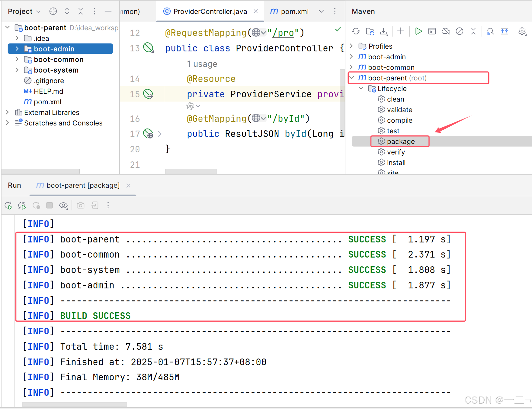Screen dimensions: 532x409
Task: Click Expand All icon in Project header
Action: 67,11
